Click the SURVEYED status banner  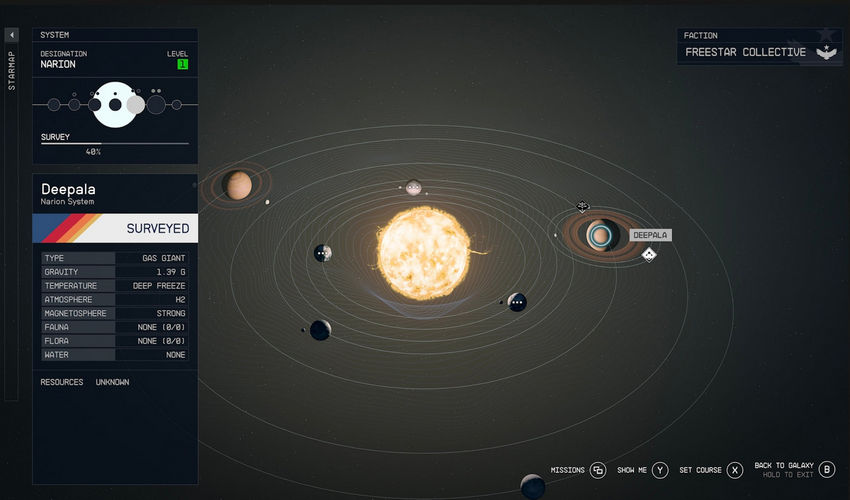(x=115, y=228)
